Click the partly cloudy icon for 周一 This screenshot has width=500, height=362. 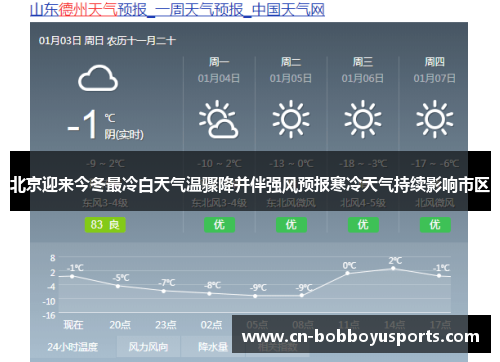point(219,119)
